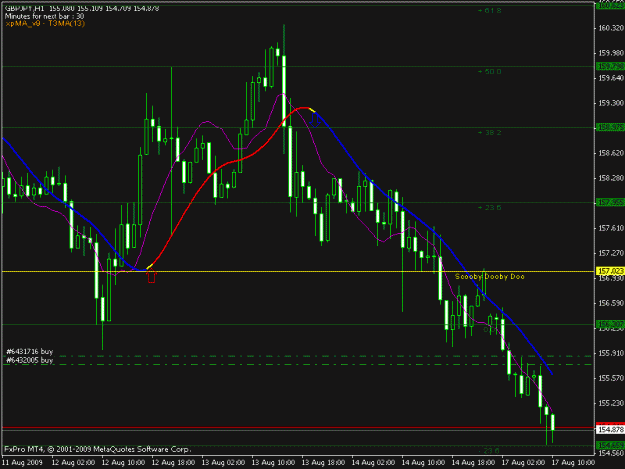Click the red up arrow buy signal
This screenshot has height=469, width=625.
coord(151,276)
